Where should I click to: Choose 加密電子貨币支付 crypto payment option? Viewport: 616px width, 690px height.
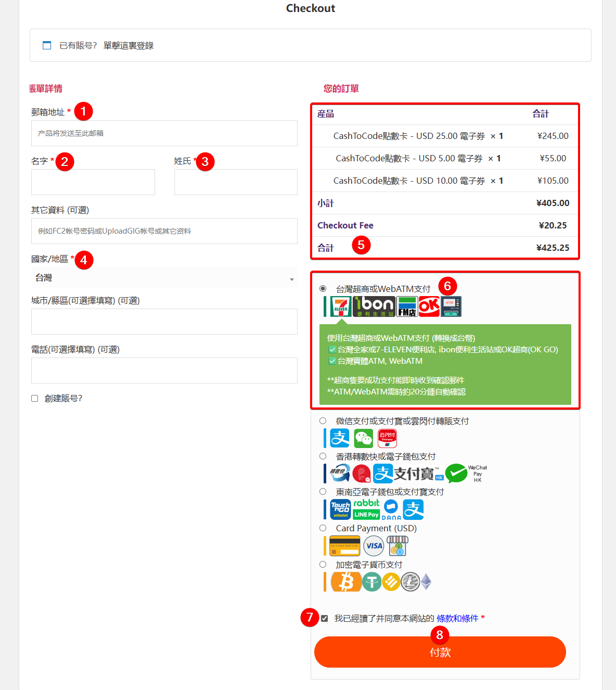pos(323,565)
